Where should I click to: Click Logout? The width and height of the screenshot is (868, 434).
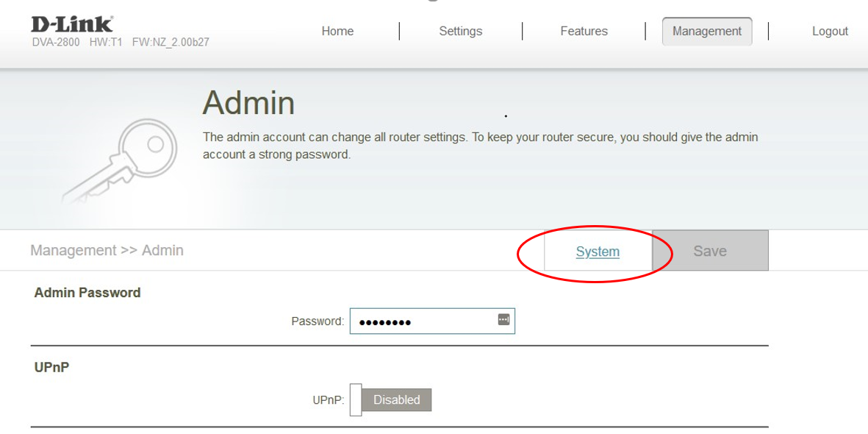pyautogui.click(x=830, y=32)
